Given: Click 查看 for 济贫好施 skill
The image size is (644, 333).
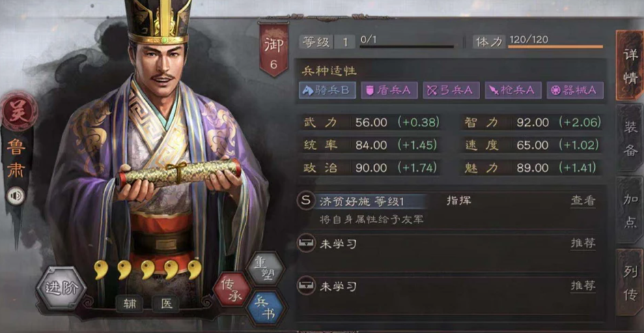Looking at the screenshot, I should [583, 201].
